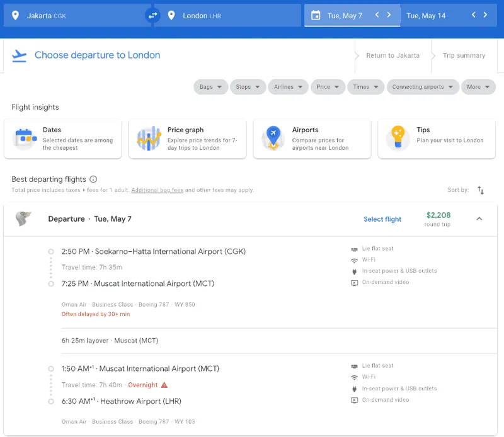Switch to Return to Jakarta step
This screenshot has height=437, width=504.
pyautogui.click(x=392, y=55)
